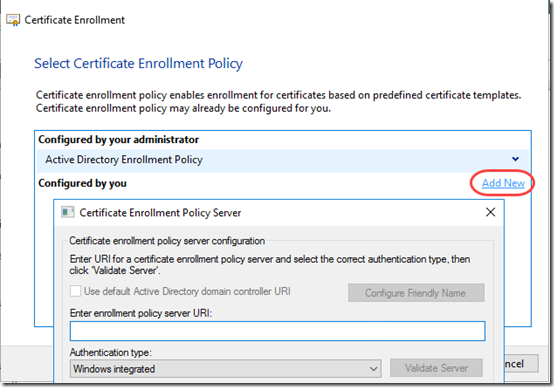This screenshot has width=554, height=387.
Task: Click the Add New link
Action: pyautogui.click(x=503, y=183)
